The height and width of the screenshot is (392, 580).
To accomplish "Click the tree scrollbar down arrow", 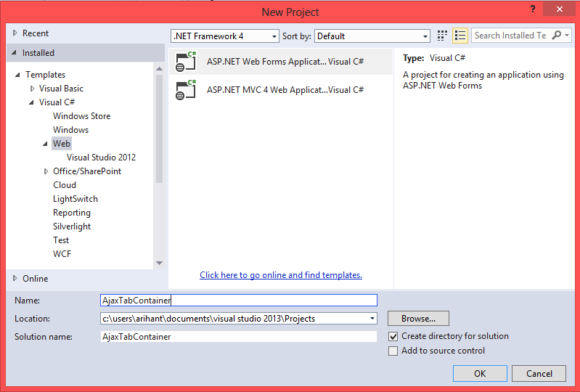I will [160, 264].
